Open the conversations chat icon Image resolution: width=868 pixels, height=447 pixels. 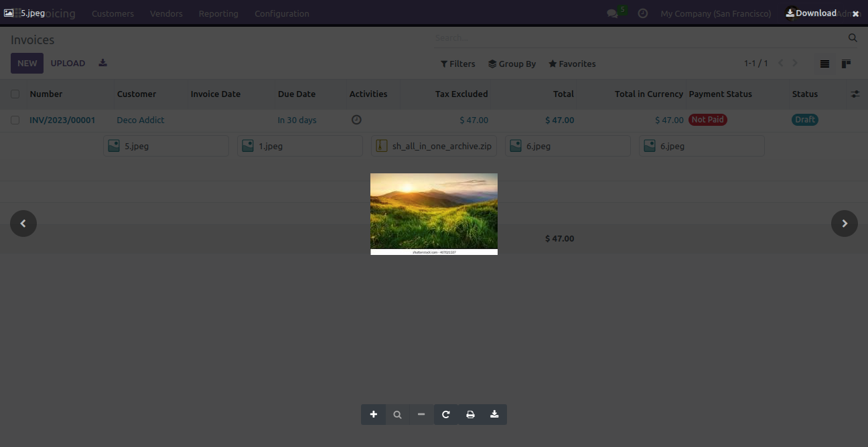612,13
